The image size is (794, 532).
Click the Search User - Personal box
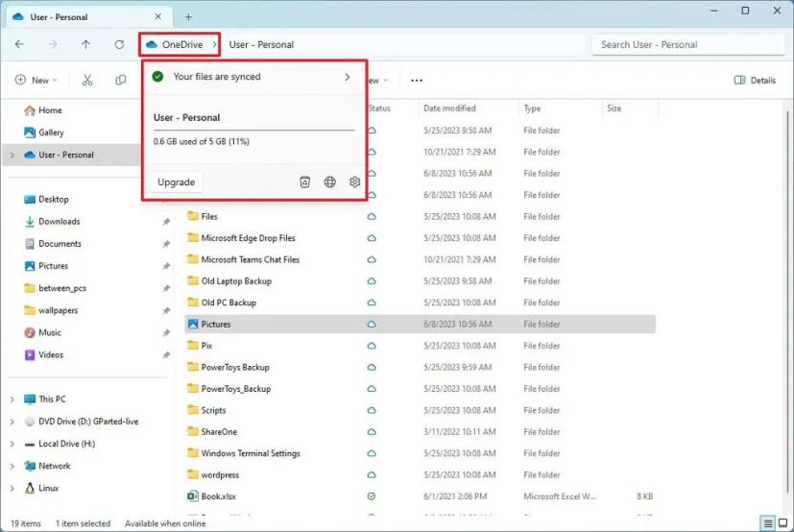tap(687, 44)
